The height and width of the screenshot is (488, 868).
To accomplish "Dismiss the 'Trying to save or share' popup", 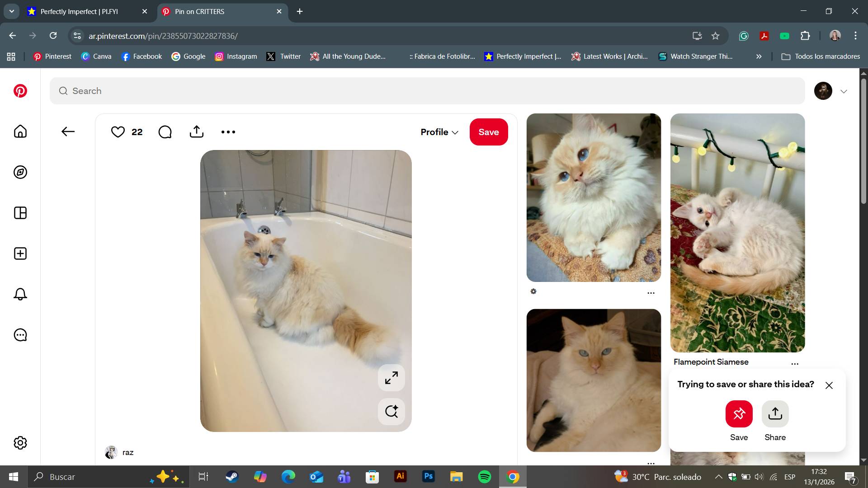I will pyautogui.click(x=829, y=385).
